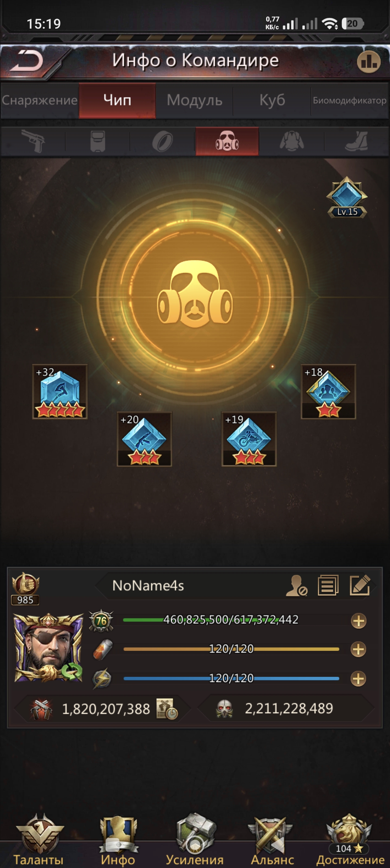This screenshot has width=390, height=868.
Task: Select the jacket equipment slot icon
Action: [292, 141]
